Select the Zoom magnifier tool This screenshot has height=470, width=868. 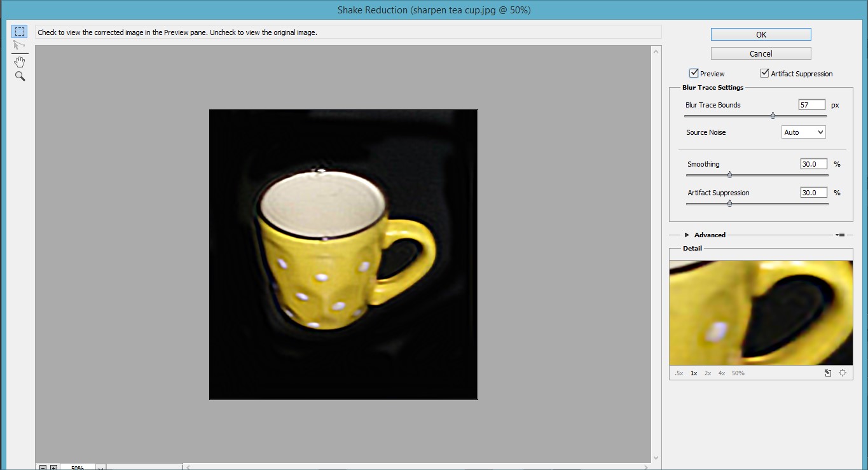click(20, 76)
